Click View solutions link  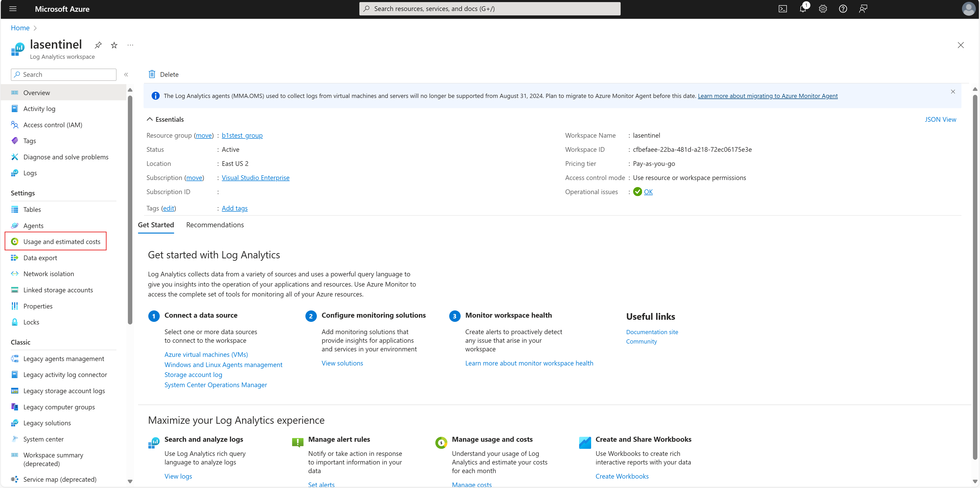pos(342,363)
